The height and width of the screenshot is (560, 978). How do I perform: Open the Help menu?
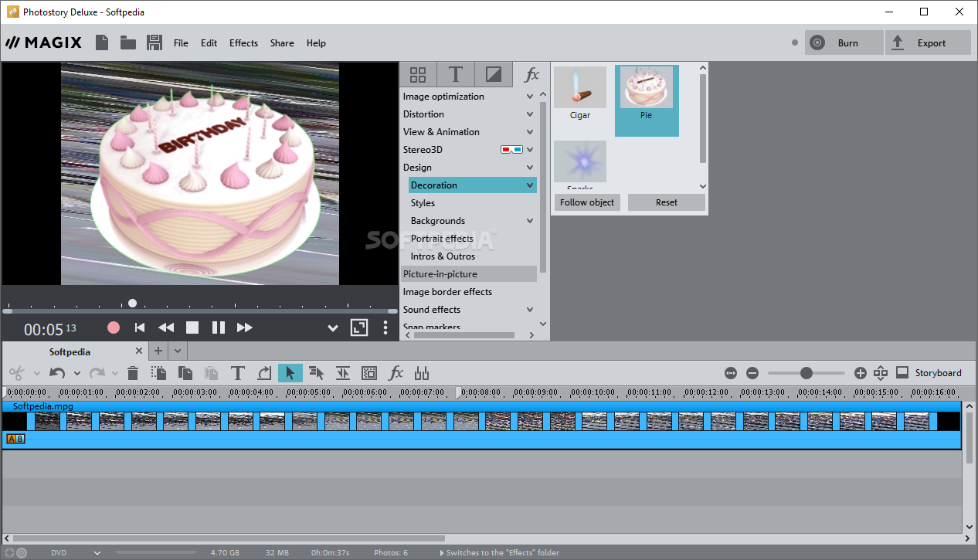click(x=316, y=43)
